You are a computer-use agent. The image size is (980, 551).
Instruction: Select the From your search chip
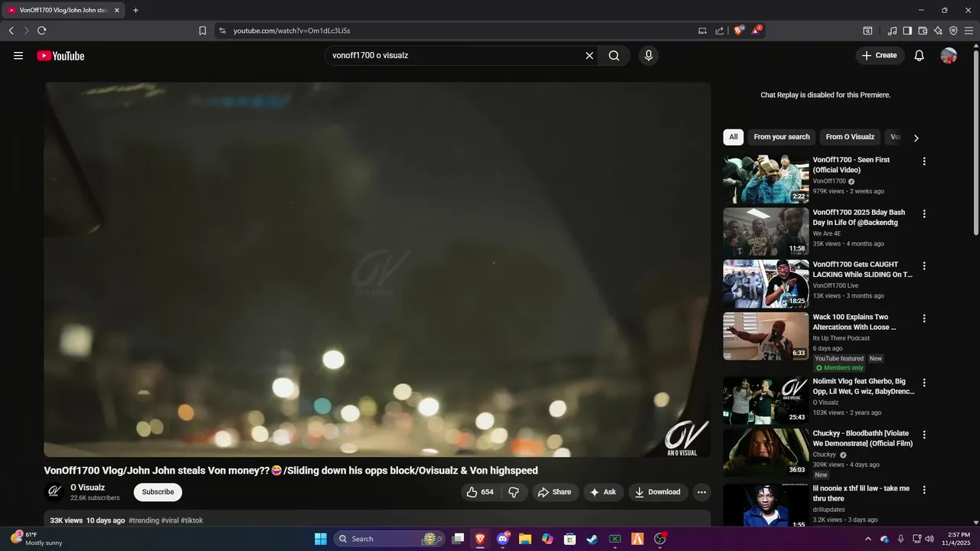pyautogui.click(x=782, y=137)
